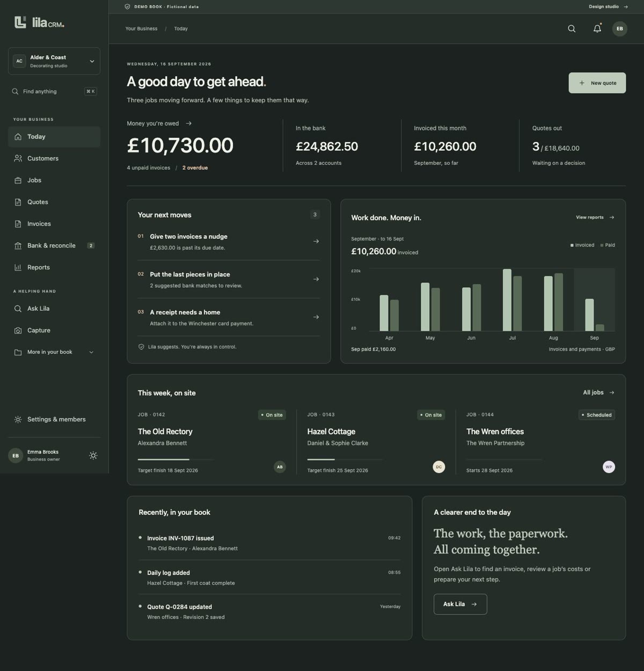644x671 pixels.
Task: Click the 3 count badge on Your next moves
Action: tap(315, 215)
